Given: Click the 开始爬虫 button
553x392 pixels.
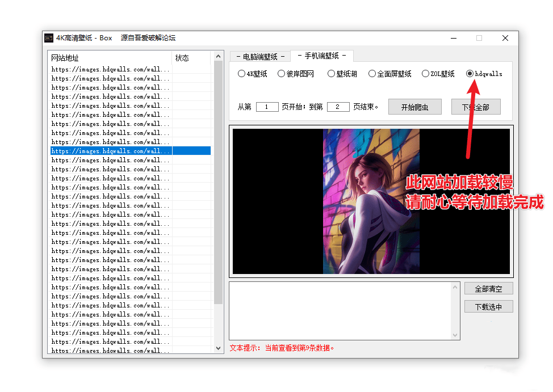Looking at the screenshot, I should pos(414,107).
